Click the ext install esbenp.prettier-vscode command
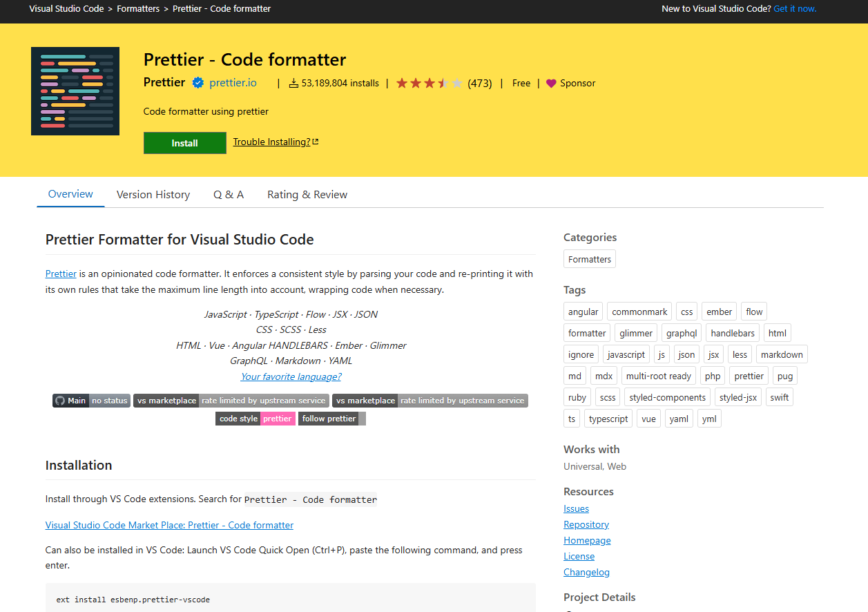868x612 pixels. pos(133,600)
